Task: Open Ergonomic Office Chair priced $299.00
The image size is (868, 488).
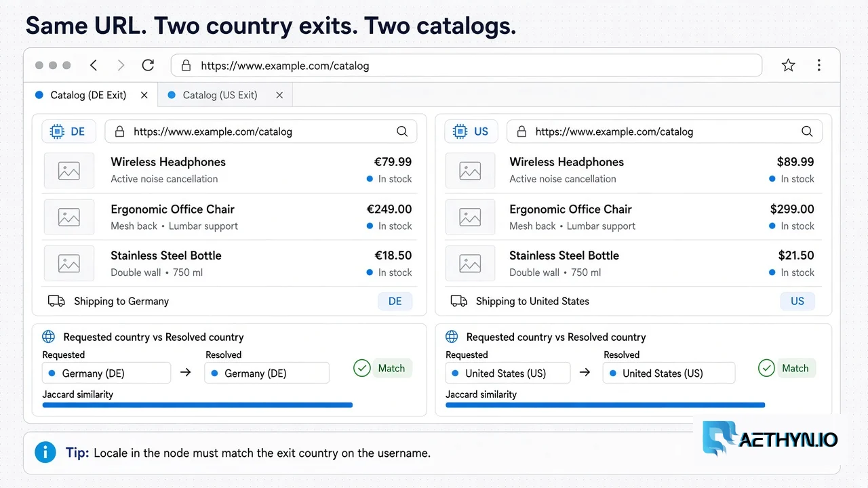Action: (633, 217)
